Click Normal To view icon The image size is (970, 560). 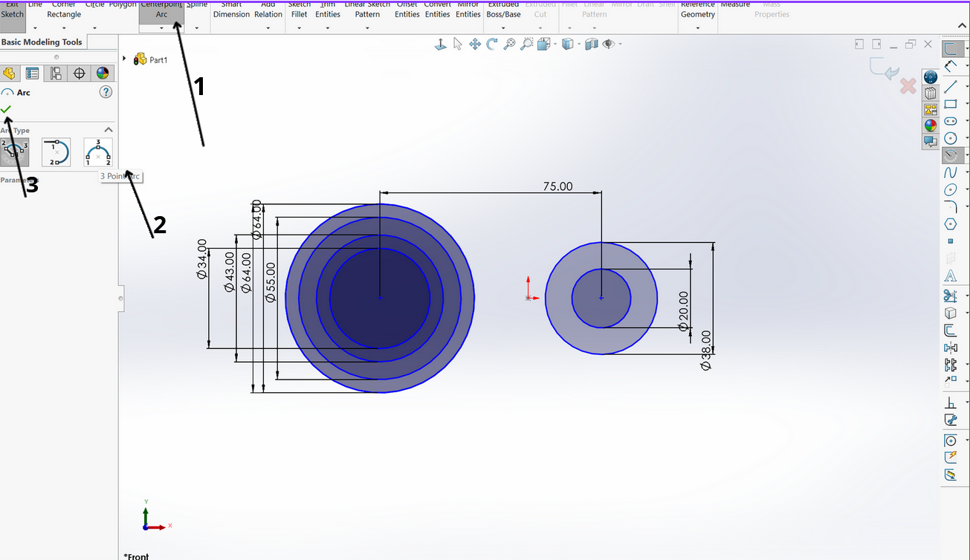[441, 45]
